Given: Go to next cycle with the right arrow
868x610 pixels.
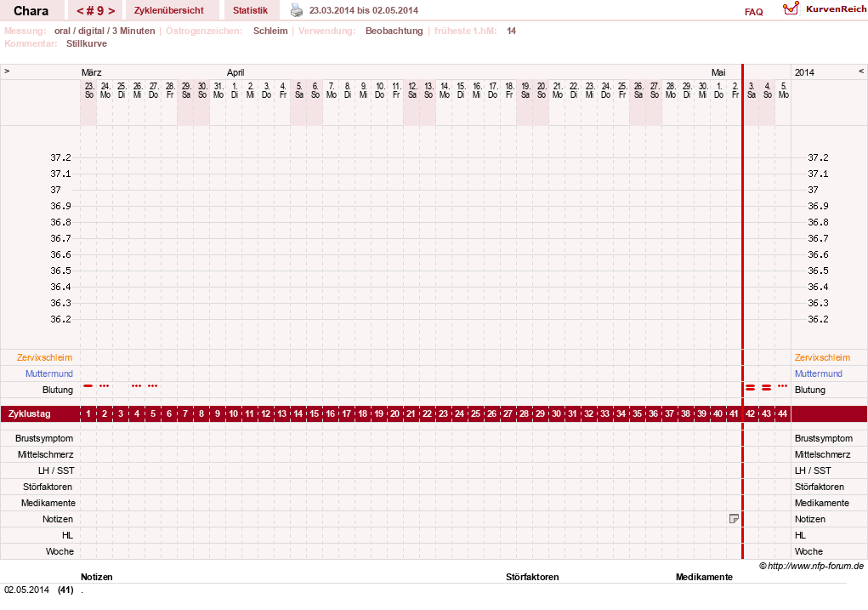Looking at the screenshot, I should [x=111, y=10].
